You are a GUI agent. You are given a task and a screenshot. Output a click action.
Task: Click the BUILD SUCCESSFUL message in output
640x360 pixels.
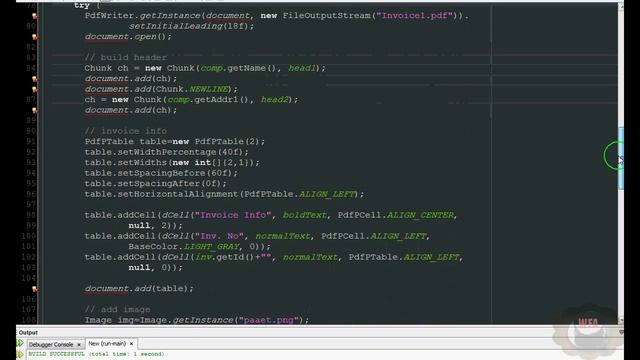pyautogui.click(x=96, y=354)
